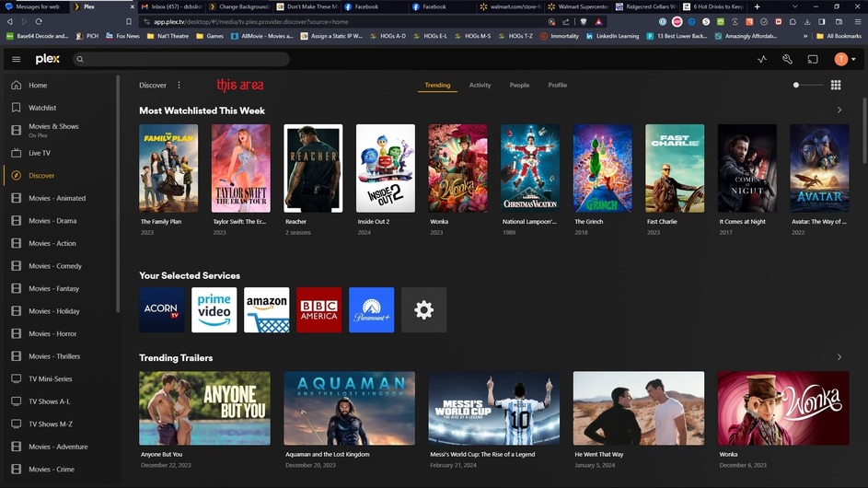Open the Inside Out 2 poster
The image size is (868, 488).
pos(386,168)
